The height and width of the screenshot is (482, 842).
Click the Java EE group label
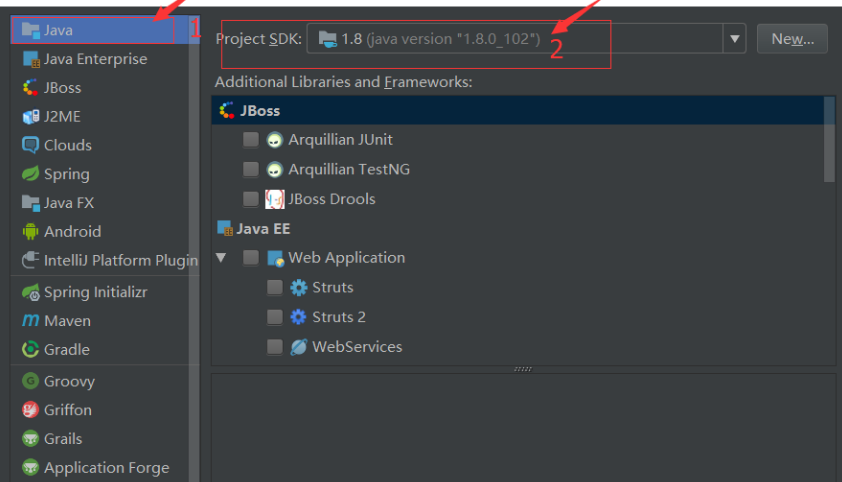pyautogui.click(x=263, y=229)
